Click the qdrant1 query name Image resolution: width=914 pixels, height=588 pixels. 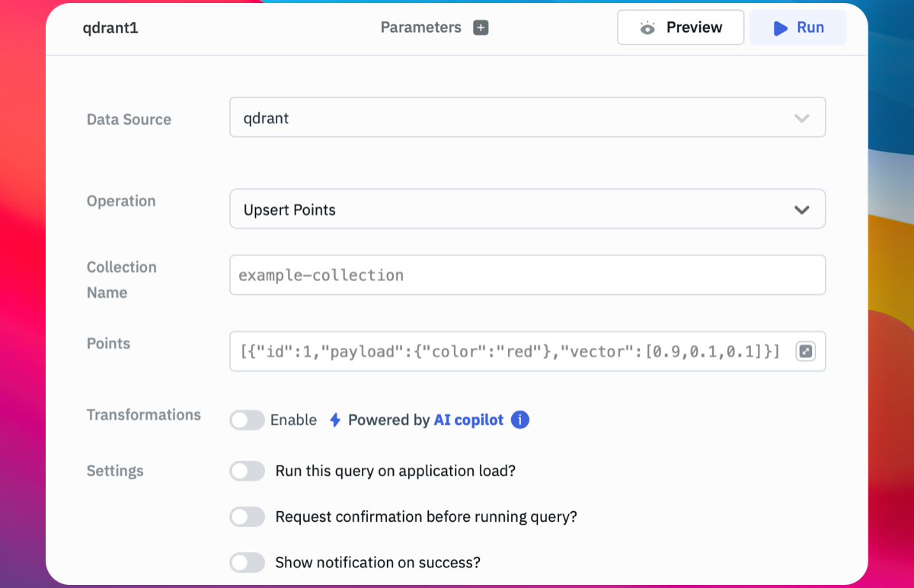(110, 28)
